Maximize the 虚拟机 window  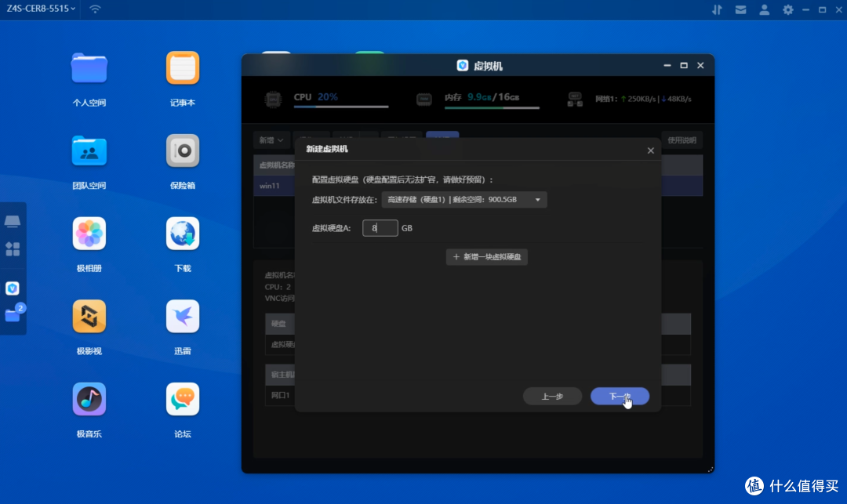point(684,65)
